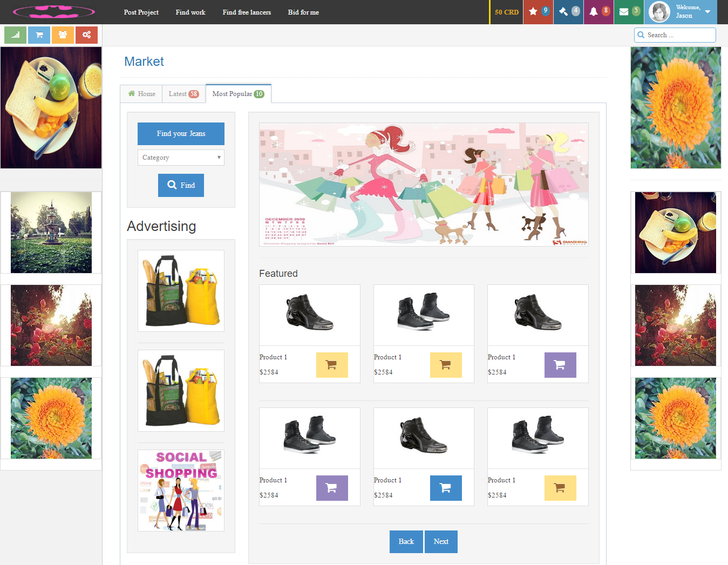Open the red settings gears icon
This screenshot has width=728, height=565.
[86, 35]
